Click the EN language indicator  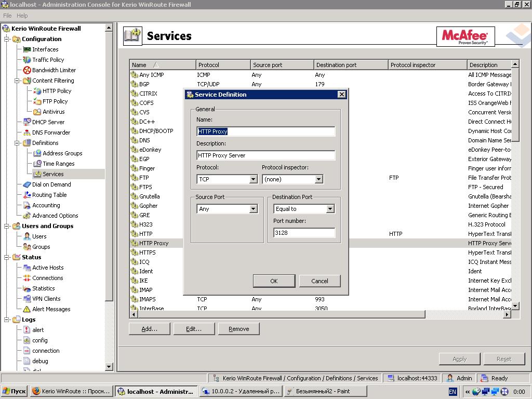tap(453, 392)
